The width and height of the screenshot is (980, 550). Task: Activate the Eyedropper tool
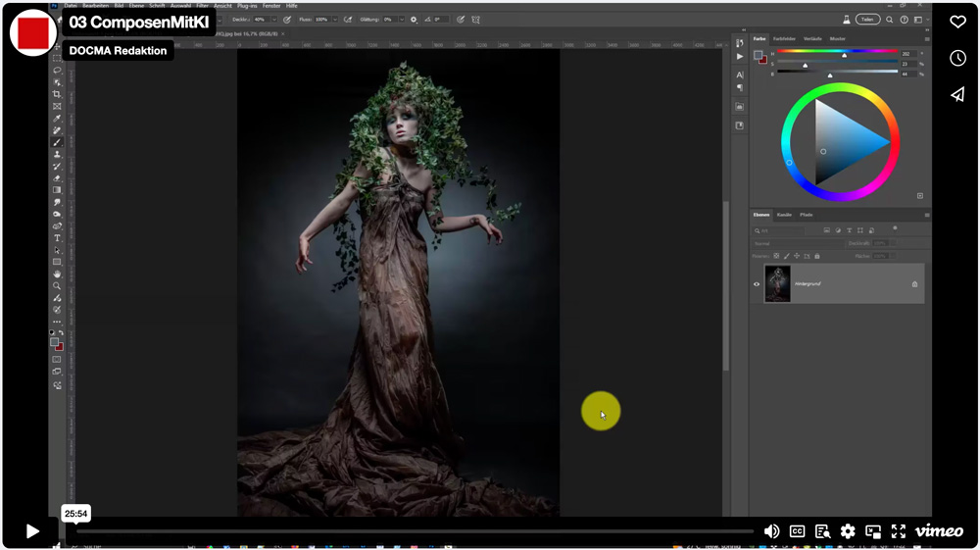pos(57,119)
